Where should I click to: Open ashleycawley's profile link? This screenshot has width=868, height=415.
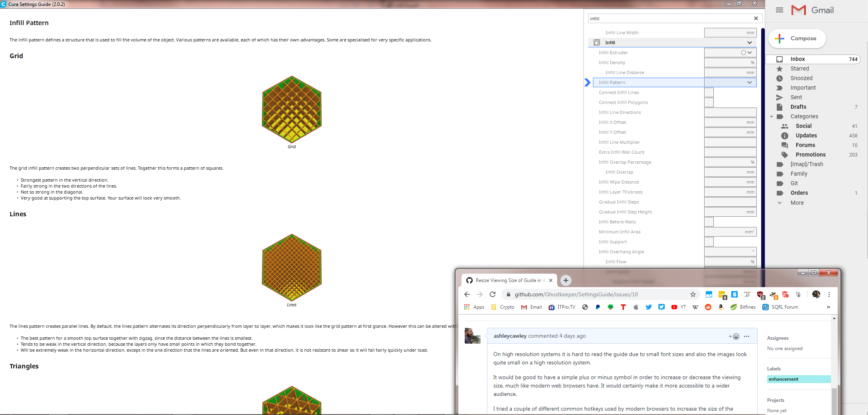[510, 336]
